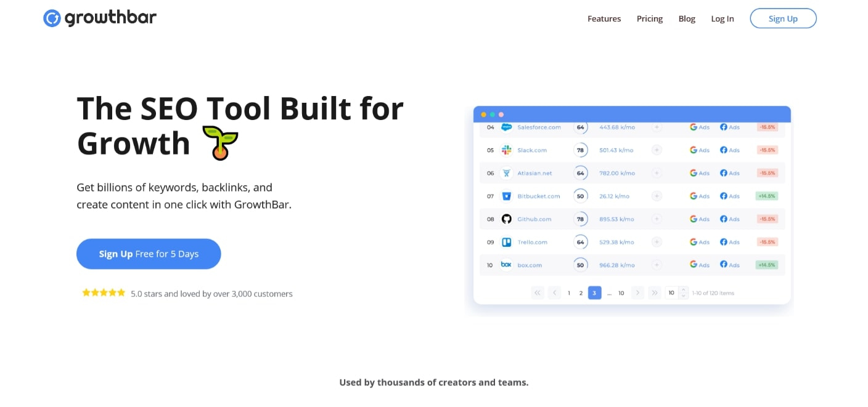Click the box.com logo icon
Viewport: 868px width, 407px height.
506,265
